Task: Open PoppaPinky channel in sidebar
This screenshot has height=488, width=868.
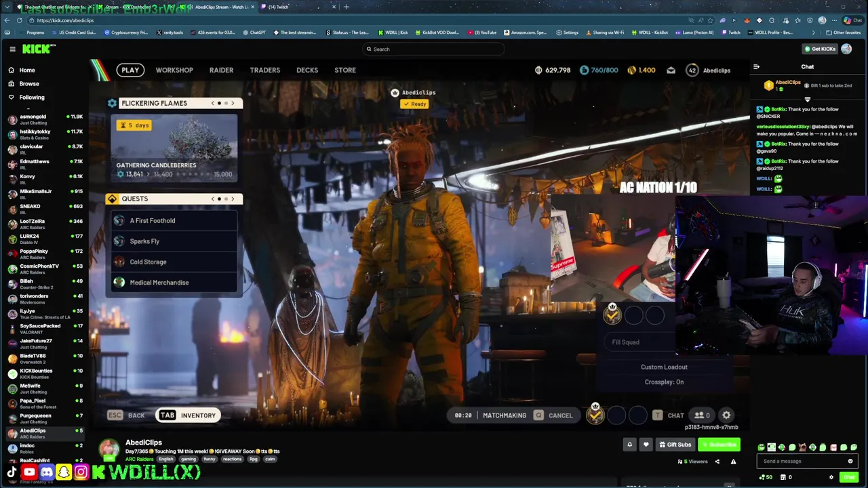Action: point(44,253)
